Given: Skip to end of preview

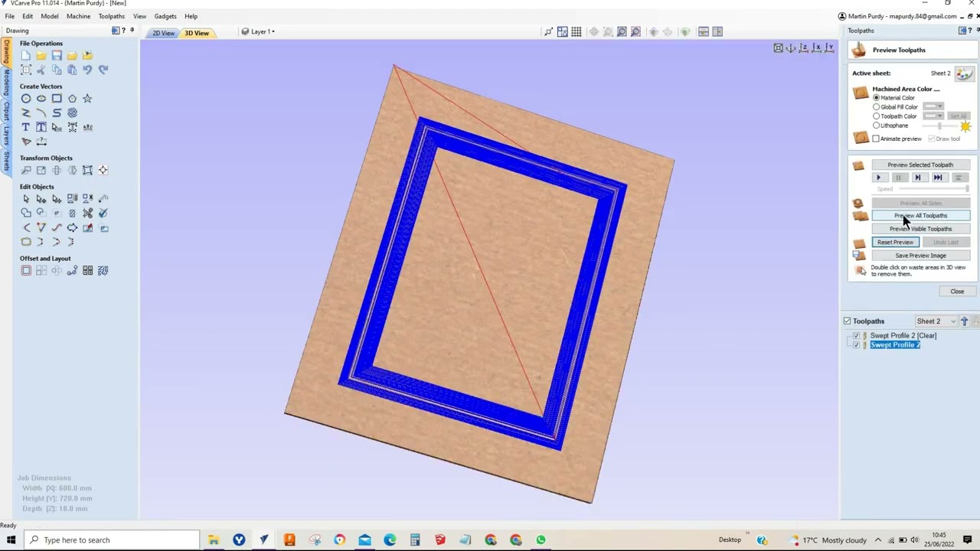Looking at the screenshot, I should pyautogui.click(x=938, y=178).
